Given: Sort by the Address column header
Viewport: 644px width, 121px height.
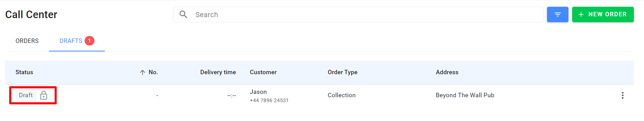Looking at the screenshot, I should point(447,72).
